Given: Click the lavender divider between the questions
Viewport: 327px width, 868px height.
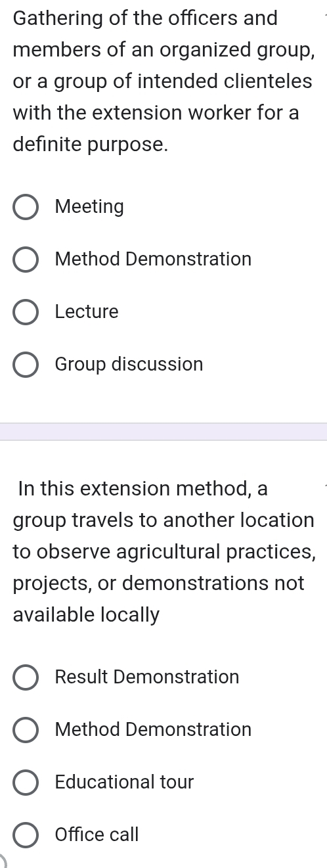Looking at the screenshot, I should pyautogui.click(x=163, y=432).
